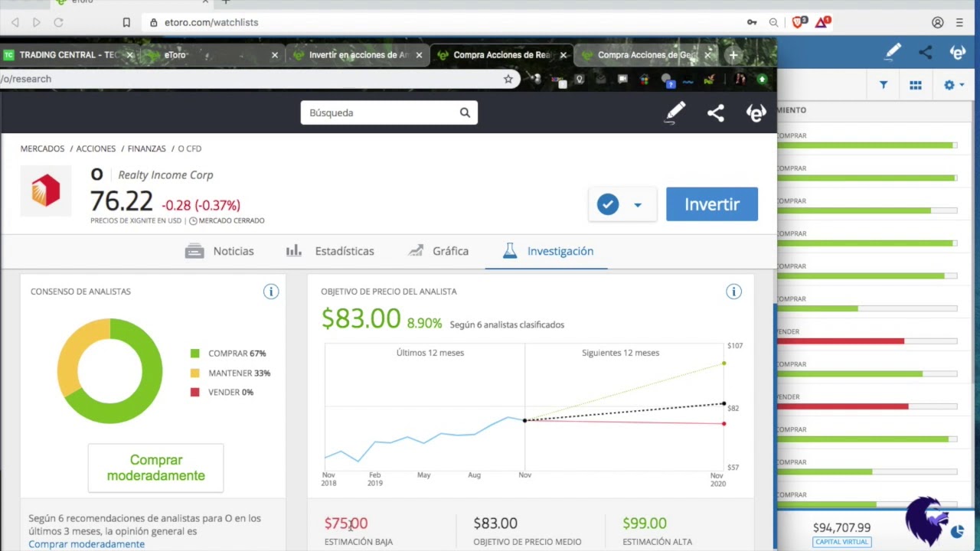Viewport: 980px width, 551px height.
Task: Click the COMPRAR 67% legend swatch
Action: [194, 354]
